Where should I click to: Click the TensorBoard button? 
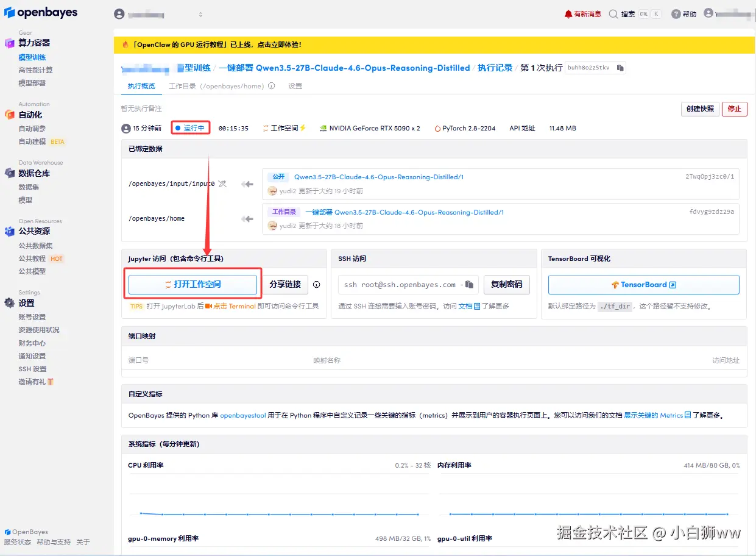(x=644, y=285)
